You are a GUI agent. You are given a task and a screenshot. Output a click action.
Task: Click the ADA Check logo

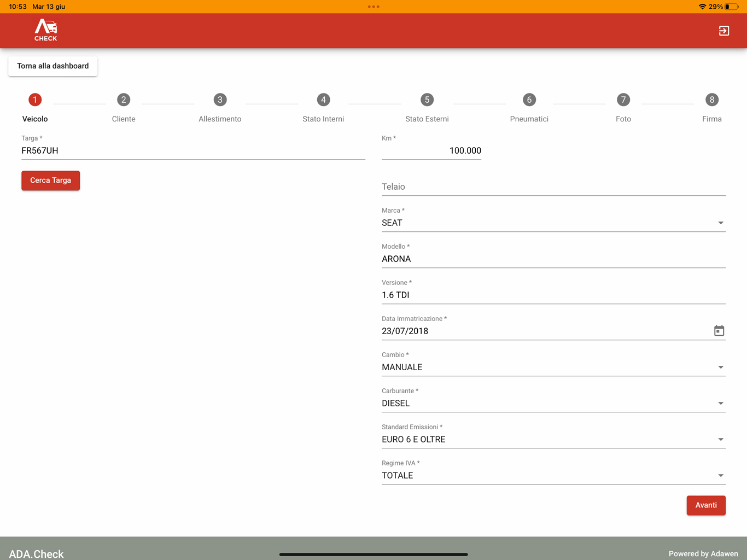point(46,31)
